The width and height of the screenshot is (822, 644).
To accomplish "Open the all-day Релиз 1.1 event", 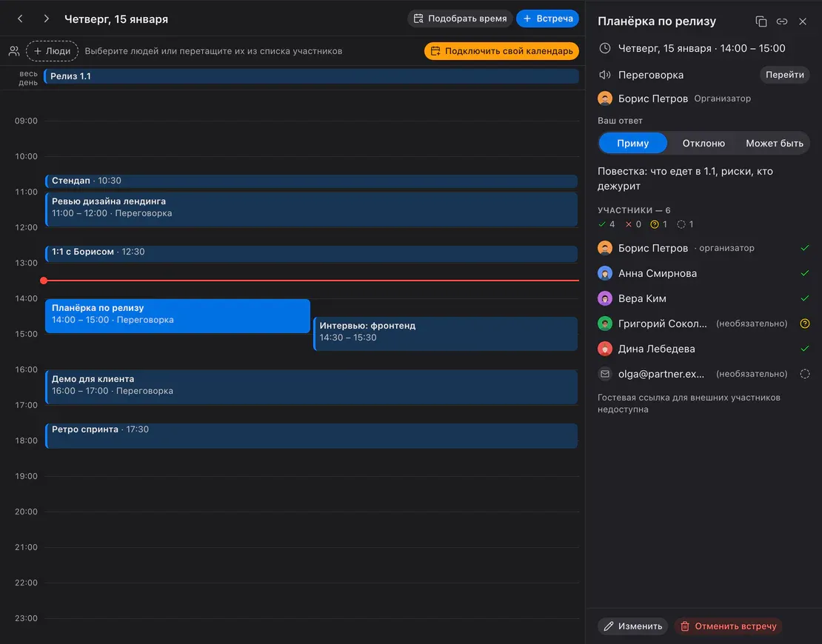I will pyautogui.click(x=311, y=76).
